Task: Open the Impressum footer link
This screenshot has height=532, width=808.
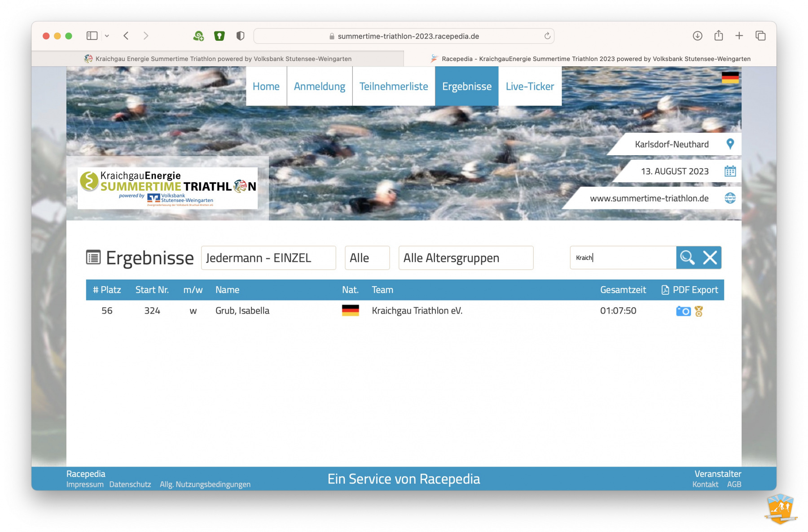Action: pos(85,484)
